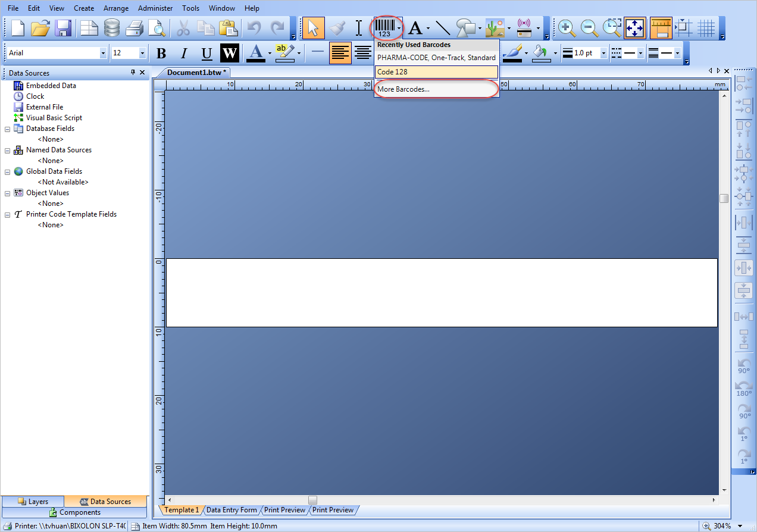Switch to the Data Entry Form tab

click(232, 510)
